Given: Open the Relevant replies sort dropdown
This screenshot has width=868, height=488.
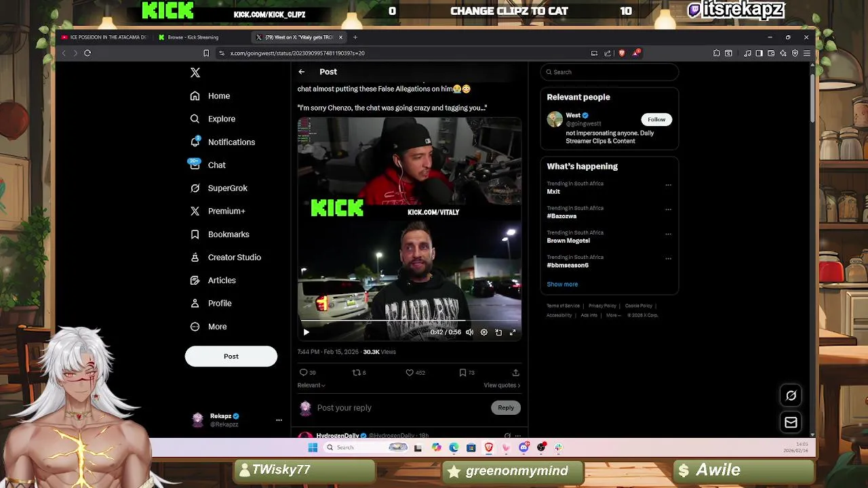Looking at the screenshot, I should point(311,385).
